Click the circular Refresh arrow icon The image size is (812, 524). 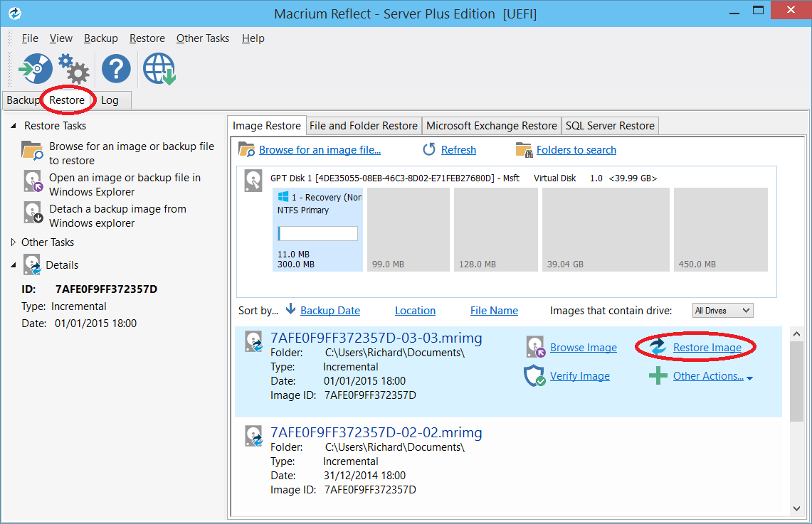(429, 149)
